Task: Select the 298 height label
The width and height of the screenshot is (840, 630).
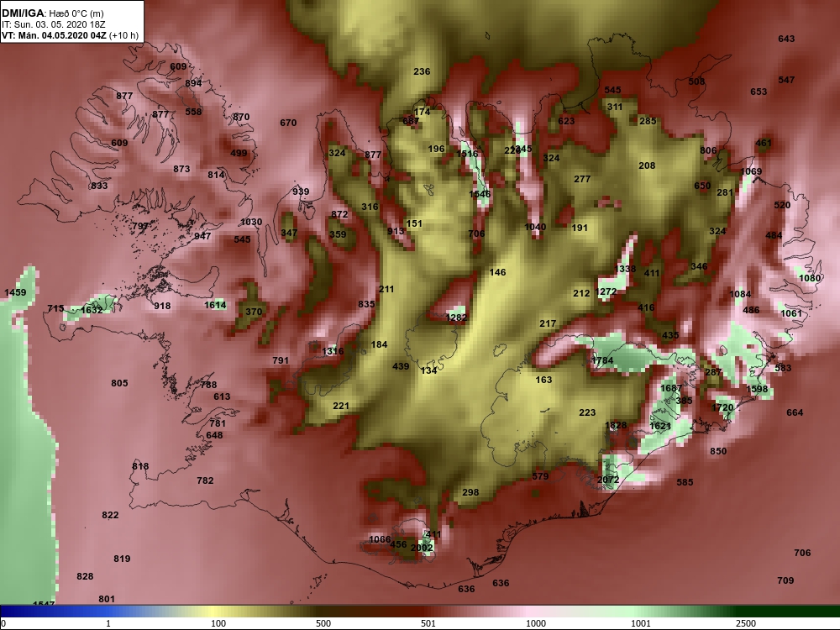Action: tap(470, 492)
